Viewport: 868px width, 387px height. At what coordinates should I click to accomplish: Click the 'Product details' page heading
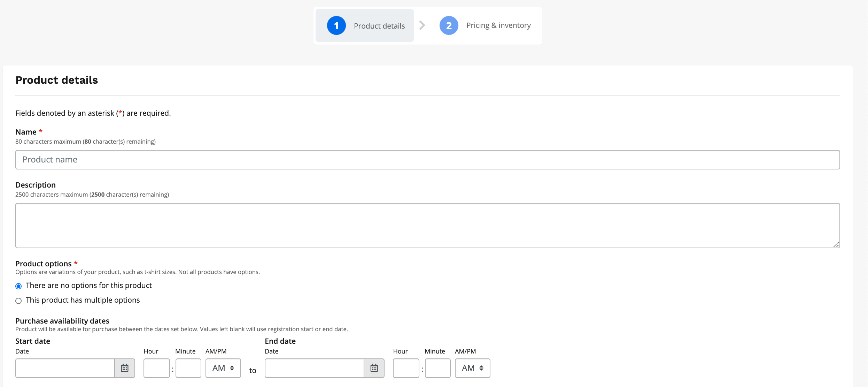tap(57, 80)
